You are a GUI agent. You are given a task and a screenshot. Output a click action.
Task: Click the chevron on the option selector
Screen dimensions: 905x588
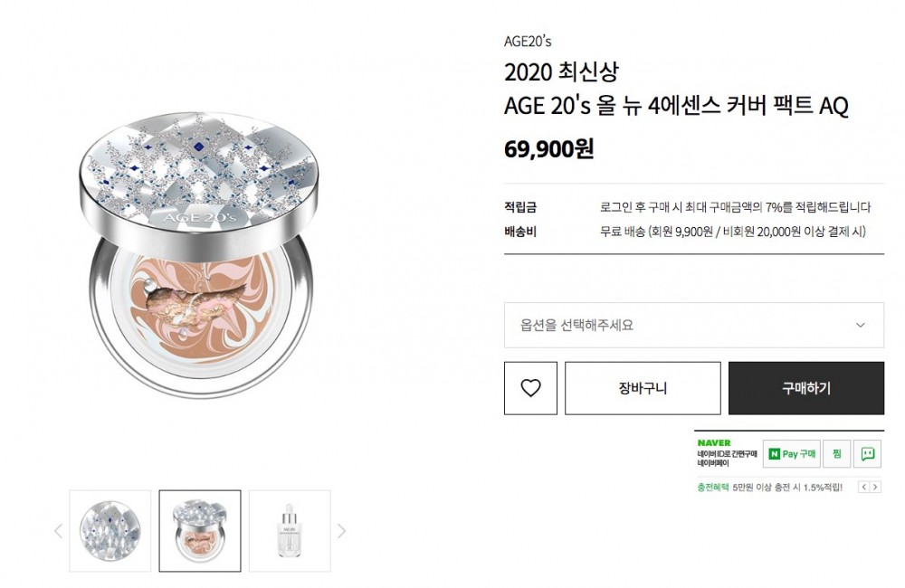(860, 325)
